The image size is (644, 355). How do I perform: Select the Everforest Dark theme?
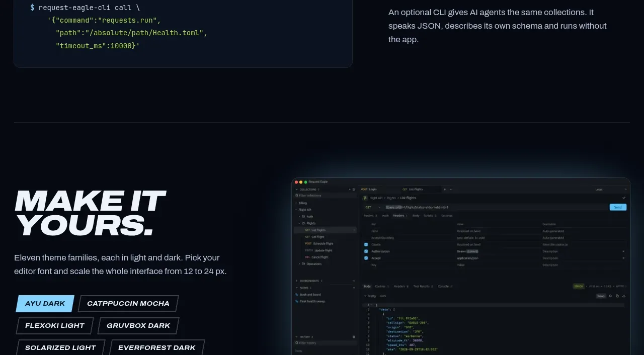[157, 348]
